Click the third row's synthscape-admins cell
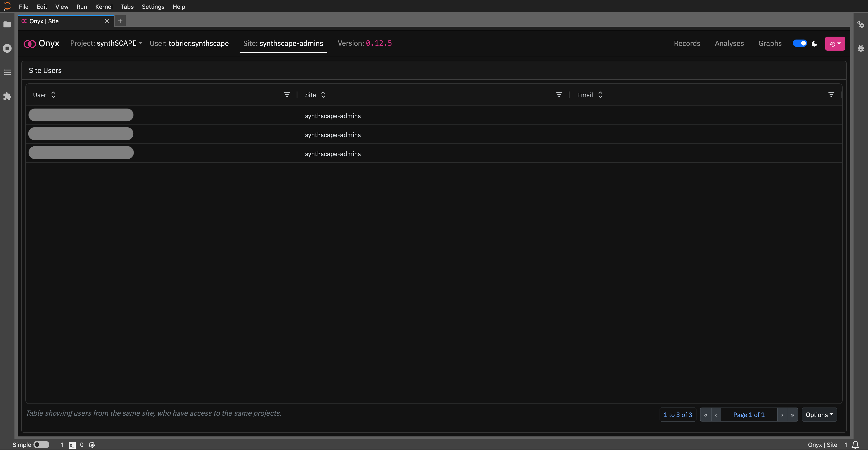868x450 pixels. pos(333,154)
